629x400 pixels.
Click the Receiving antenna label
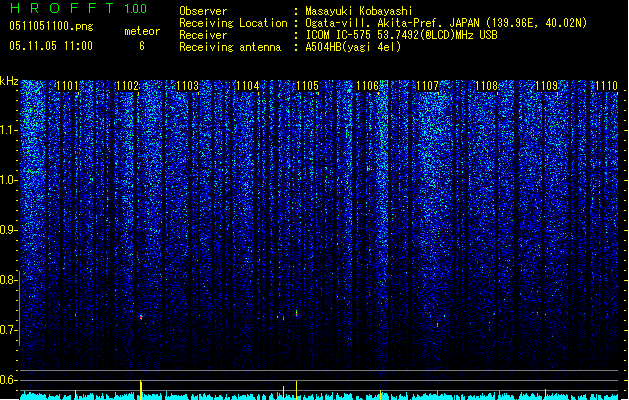tap(230, 47)
